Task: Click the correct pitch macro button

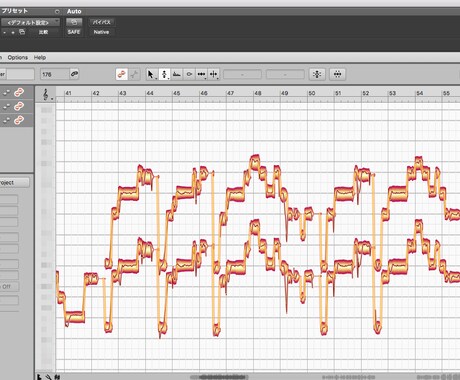Action: [x=317, y=74]
